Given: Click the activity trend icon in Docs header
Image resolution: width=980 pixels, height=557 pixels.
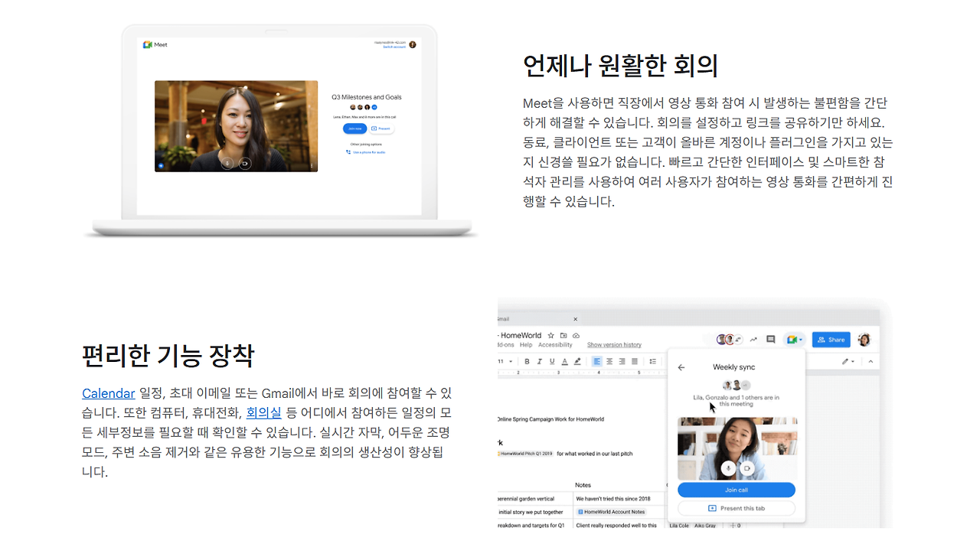Looking at the screenshot, I should tap(753, 339).
